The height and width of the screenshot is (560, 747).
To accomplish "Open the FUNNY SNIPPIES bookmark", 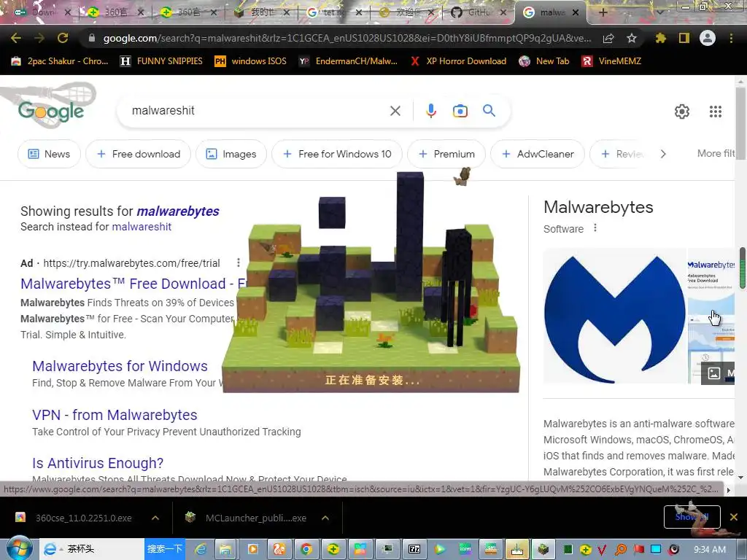I will (x=161, y=61).
